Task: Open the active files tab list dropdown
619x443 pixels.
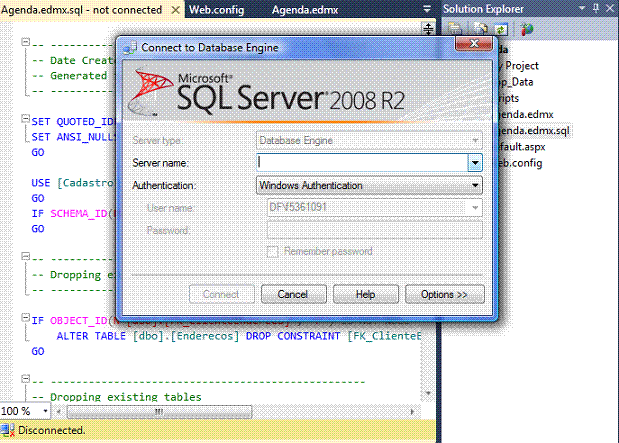Action: [427, 9]
